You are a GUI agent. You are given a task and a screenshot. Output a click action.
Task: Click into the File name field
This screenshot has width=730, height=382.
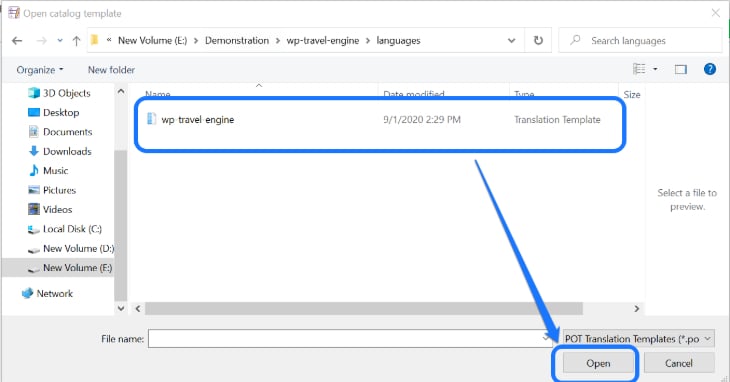[345, 339]
